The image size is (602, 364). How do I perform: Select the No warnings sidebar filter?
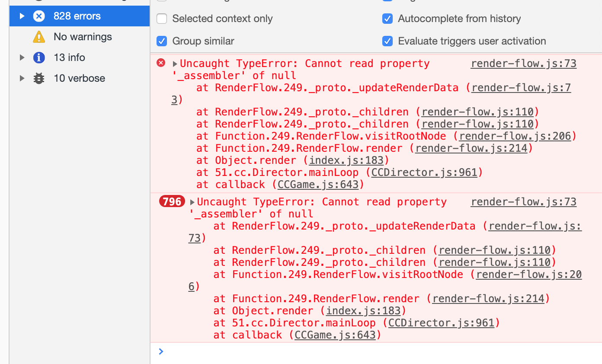click(82, 37)
